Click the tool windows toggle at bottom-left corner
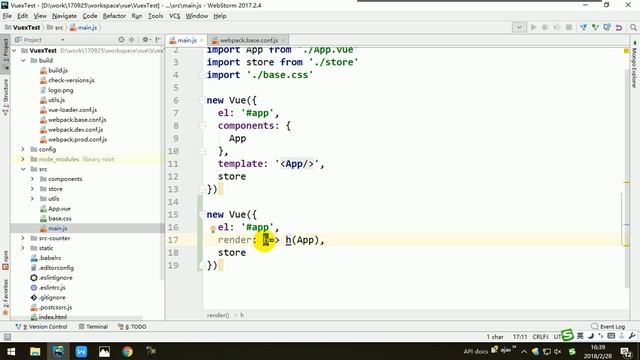This screenshot has width=640, height=360. pos(7,337)
